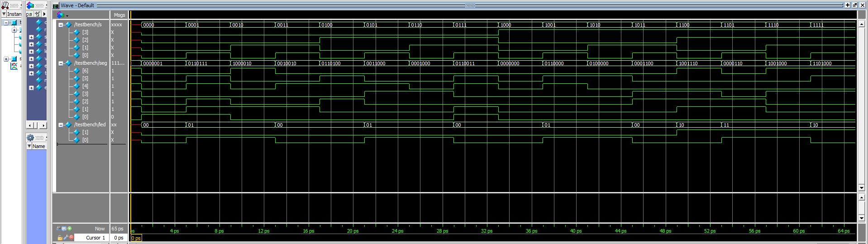The width and height of the screenshot is (868, 244).
Task: Click the diamond icon of seg bit [1]
Action: pos(76,109)
